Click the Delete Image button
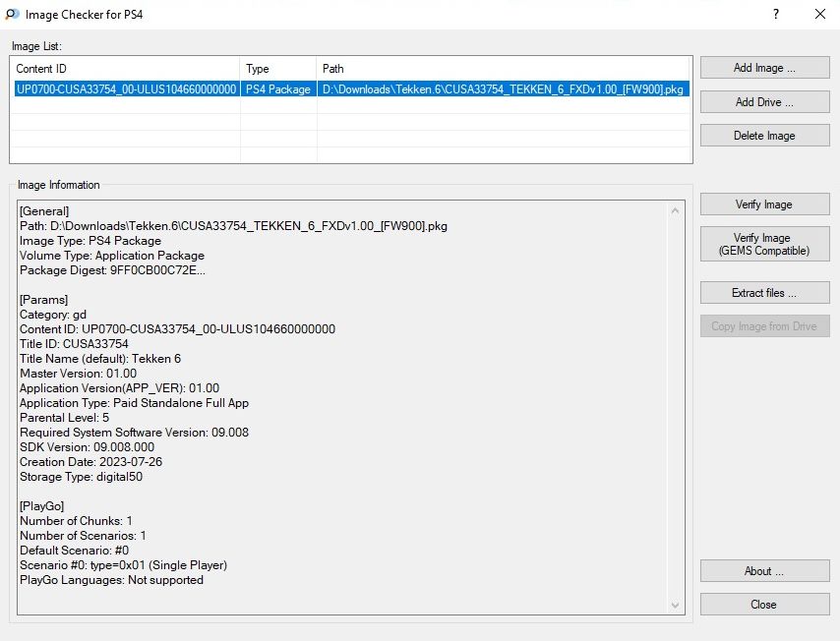This screenshot has height=641, width=840. pos(764,136)
